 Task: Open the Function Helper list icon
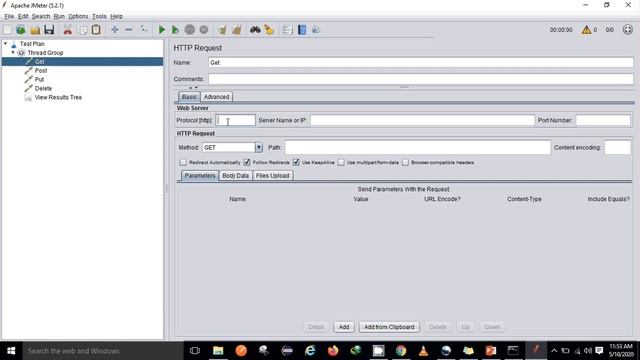(287, 30)
